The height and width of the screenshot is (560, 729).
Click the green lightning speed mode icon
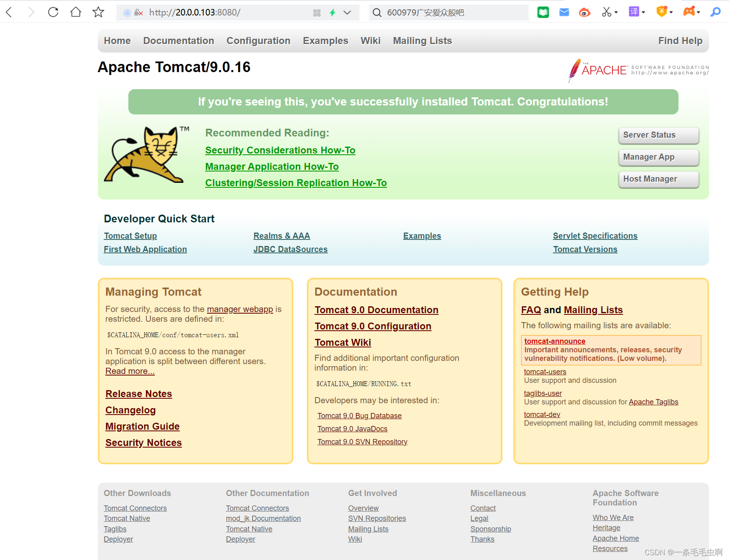click(x=333, y=13)
